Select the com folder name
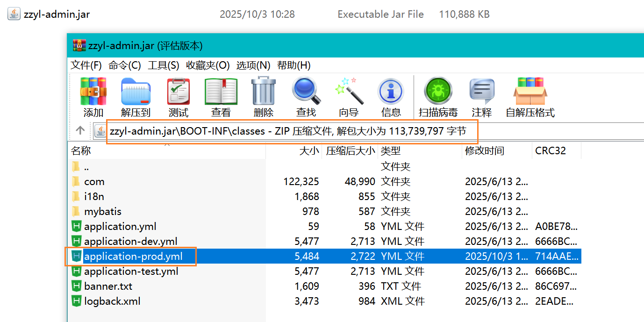 click(x=94, y=181)
